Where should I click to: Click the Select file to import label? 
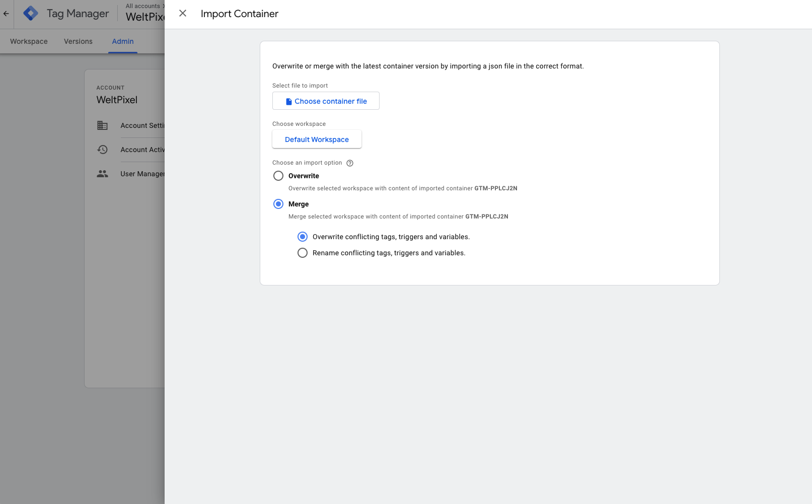pyautogui.click(x=300, y=86)
